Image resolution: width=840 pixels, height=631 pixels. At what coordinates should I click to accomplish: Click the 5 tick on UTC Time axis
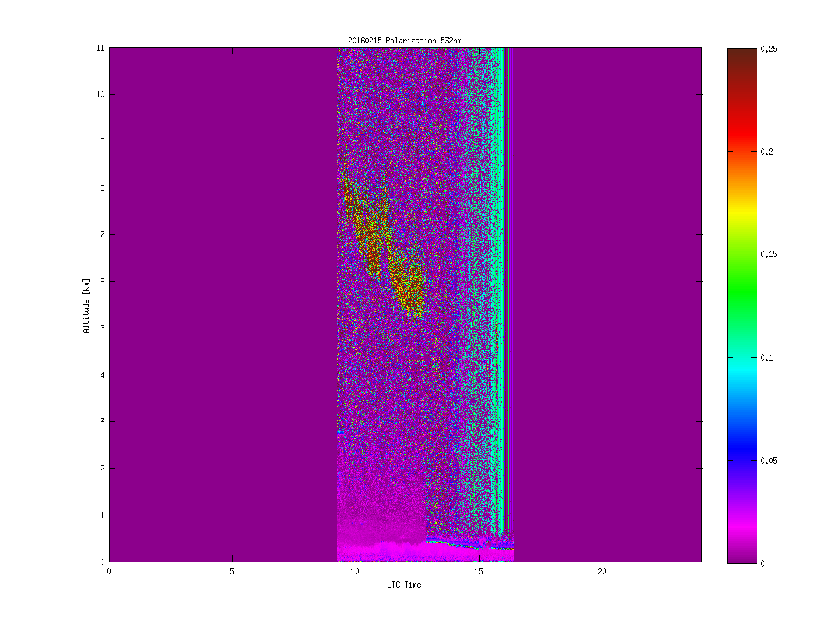point(232,571)
